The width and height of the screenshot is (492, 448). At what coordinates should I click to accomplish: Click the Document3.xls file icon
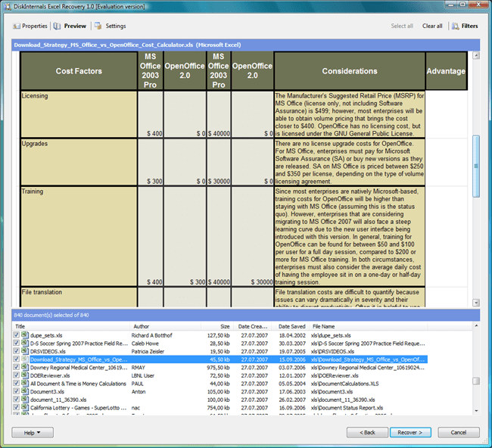tap(25, 392)
